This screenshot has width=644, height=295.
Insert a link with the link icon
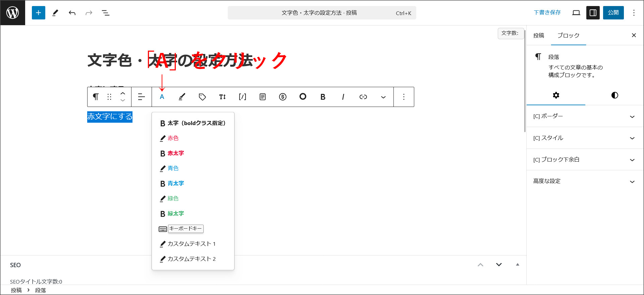(x=363, y=97)
